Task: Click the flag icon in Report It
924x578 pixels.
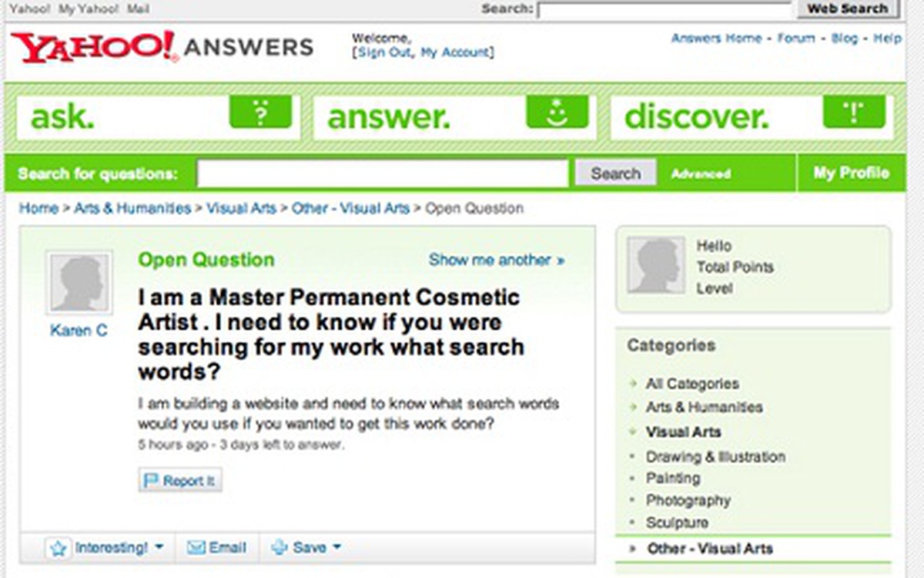Action: click(x=151, y=480)
